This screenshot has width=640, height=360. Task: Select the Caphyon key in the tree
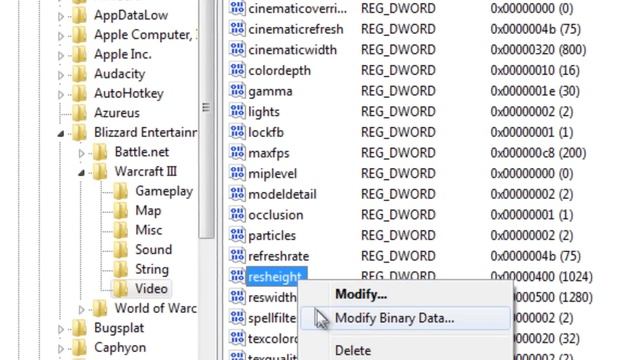(120, 347)
